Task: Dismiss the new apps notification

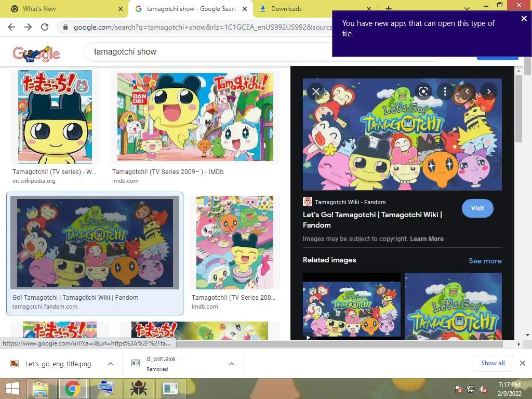Action: click(x=524, y=19)
